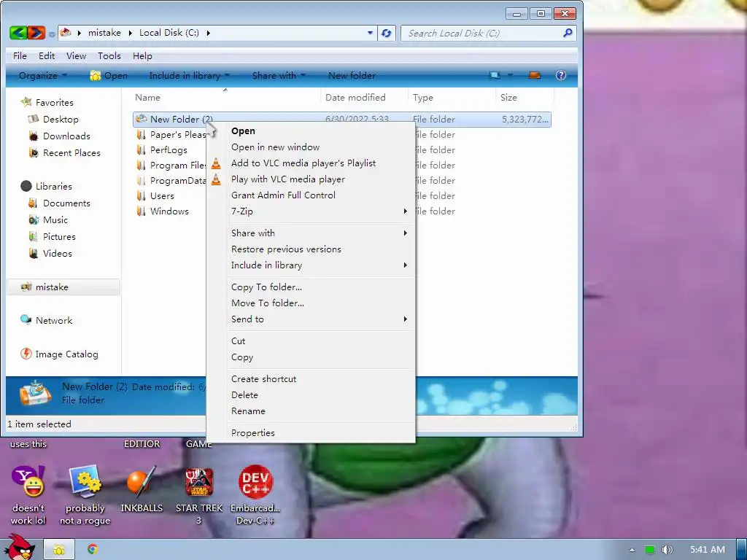Open Downloads in the Favorites list
747x560 pixels.
tap(66, 136)
